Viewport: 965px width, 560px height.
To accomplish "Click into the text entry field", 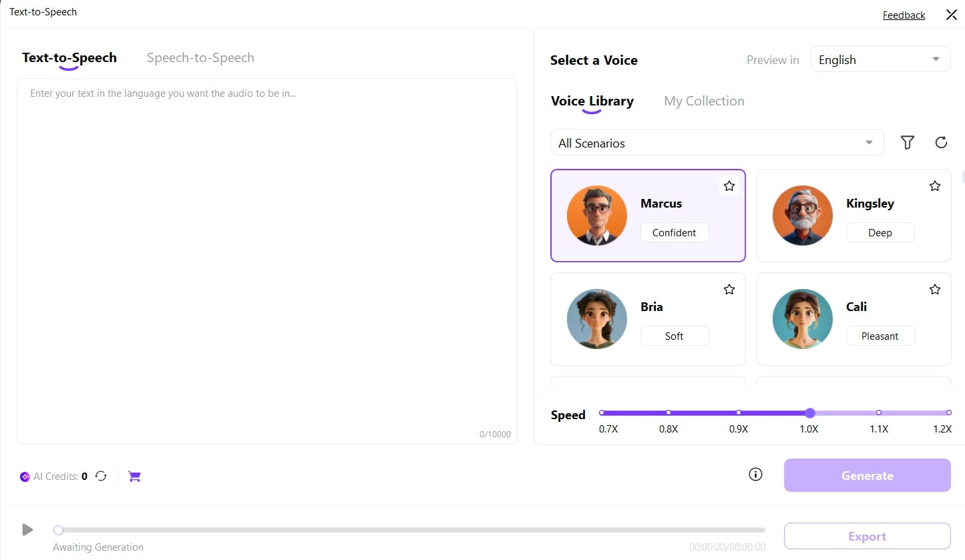I will click(x=267, y=260).
